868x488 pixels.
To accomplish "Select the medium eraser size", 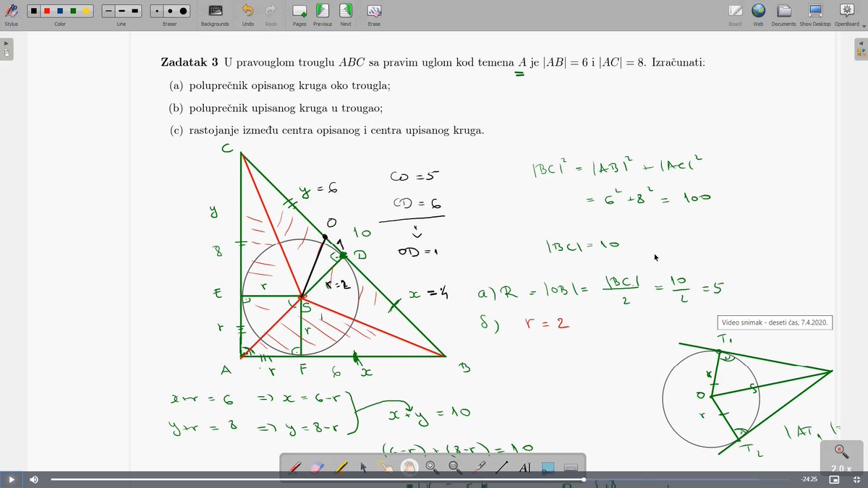I will click(x=171, y=12).
